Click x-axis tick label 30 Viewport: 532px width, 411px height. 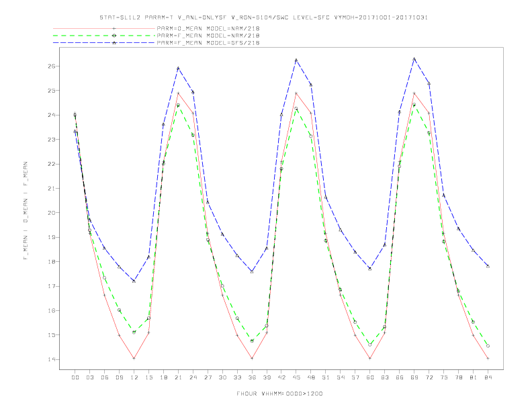(222, 377)
